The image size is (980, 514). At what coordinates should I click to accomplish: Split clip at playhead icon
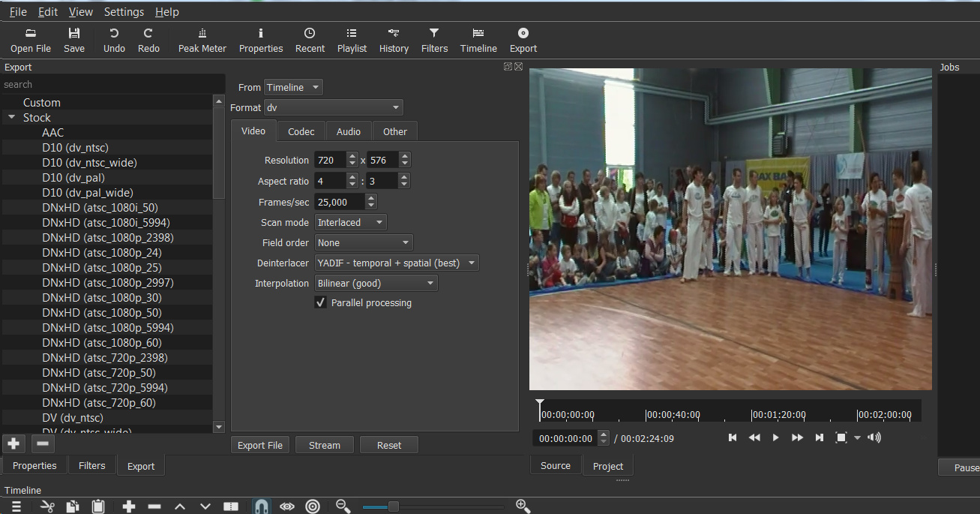click(x=231, y=506)
